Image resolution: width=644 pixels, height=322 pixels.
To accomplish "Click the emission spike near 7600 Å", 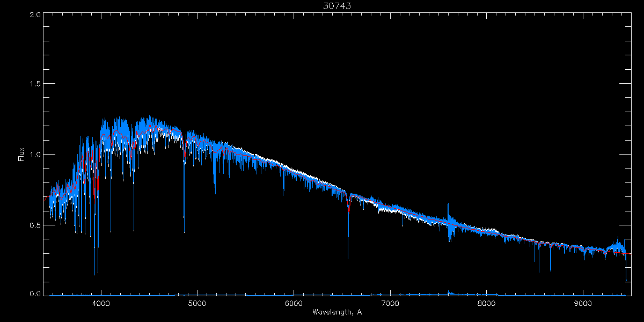I will tap(448, 207).
